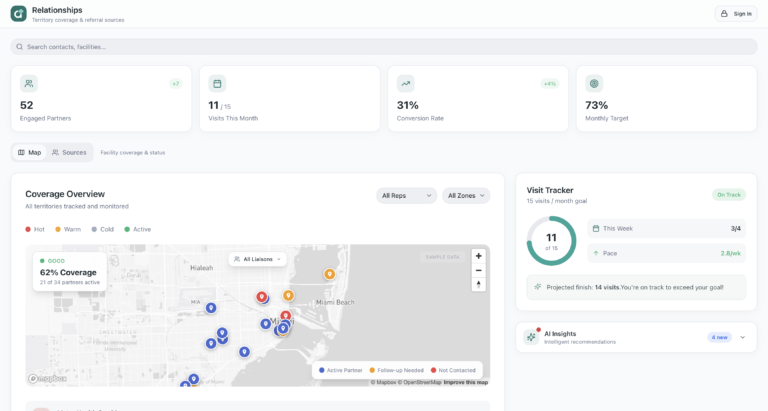
Task: Focus the Search contacts, facilities field
Action: [384, 47]
